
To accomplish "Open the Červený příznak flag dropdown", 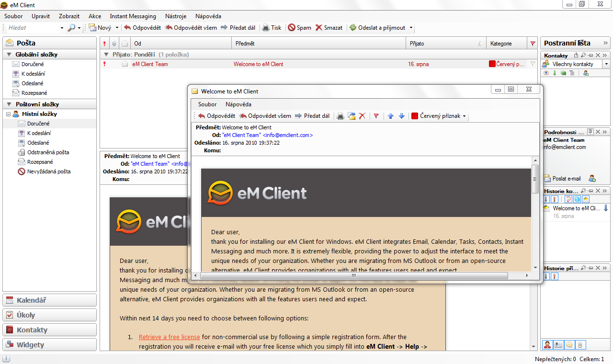I will (465, 116).
